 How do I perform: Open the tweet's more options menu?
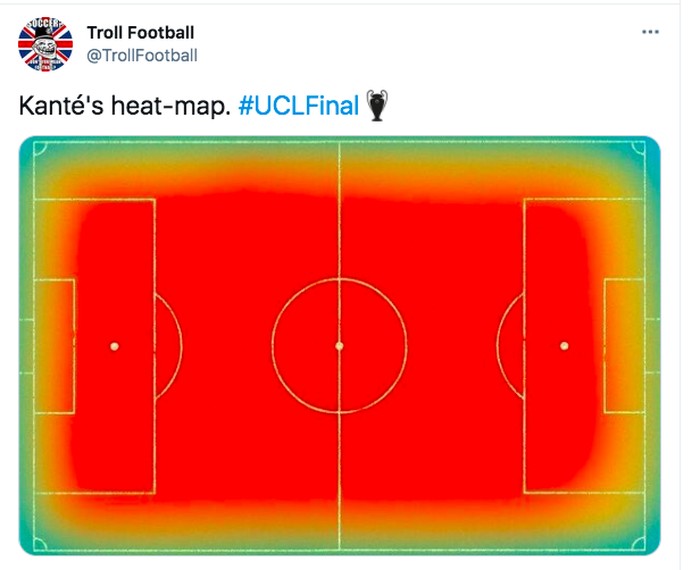pyautogui.click(x=650, y=32)
